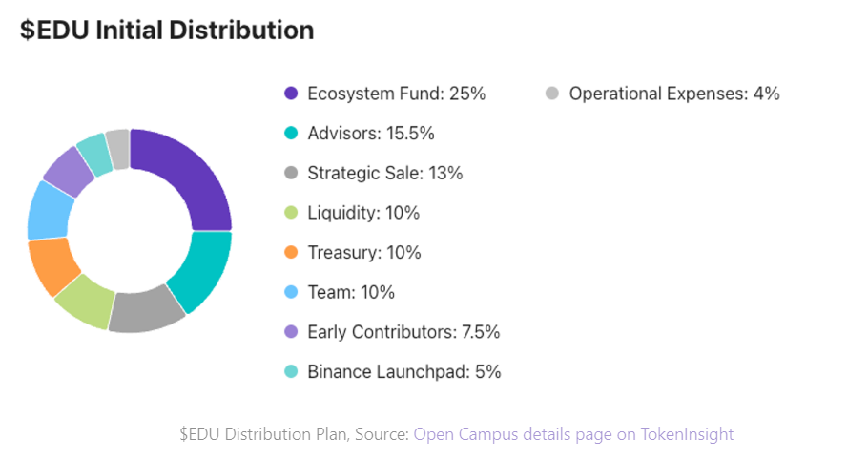Screen dimensions: 868x460
Task: Click the green Liquidity legend dot
Action: click(x=291, y=213)
